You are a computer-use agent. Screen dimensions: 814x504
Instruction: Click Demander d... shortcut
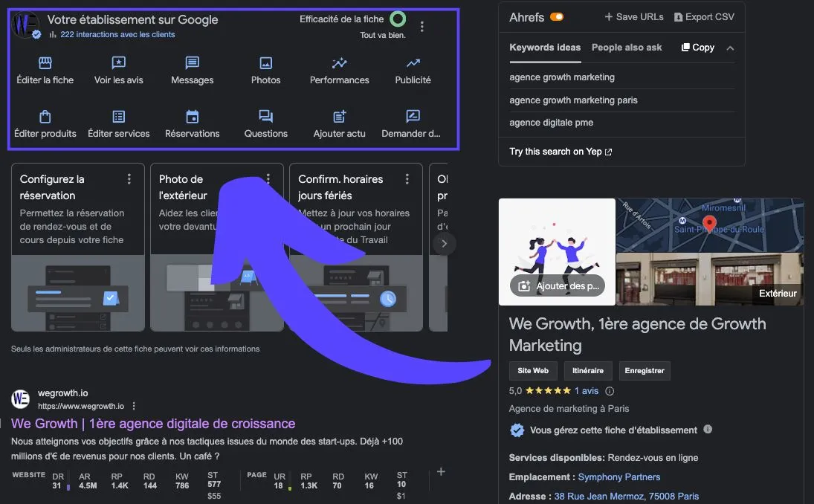[x=411, y=125]
